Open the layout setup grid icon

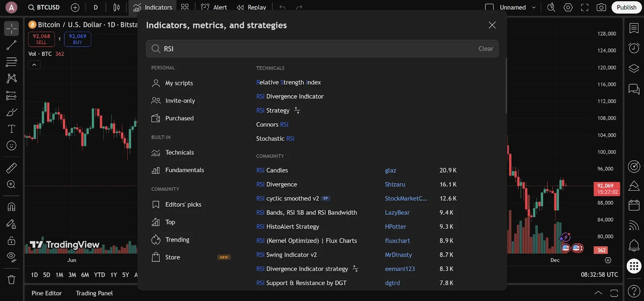point(185,7)
